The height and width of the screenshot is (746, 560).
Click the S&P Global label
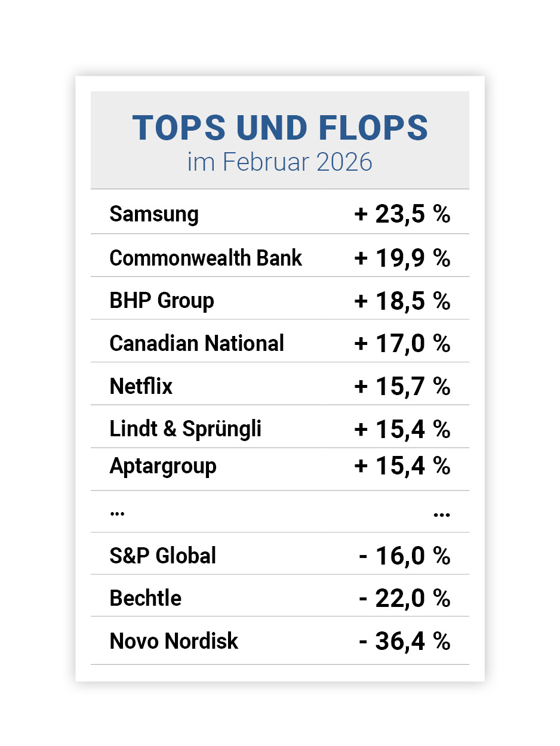coord(163,556)
